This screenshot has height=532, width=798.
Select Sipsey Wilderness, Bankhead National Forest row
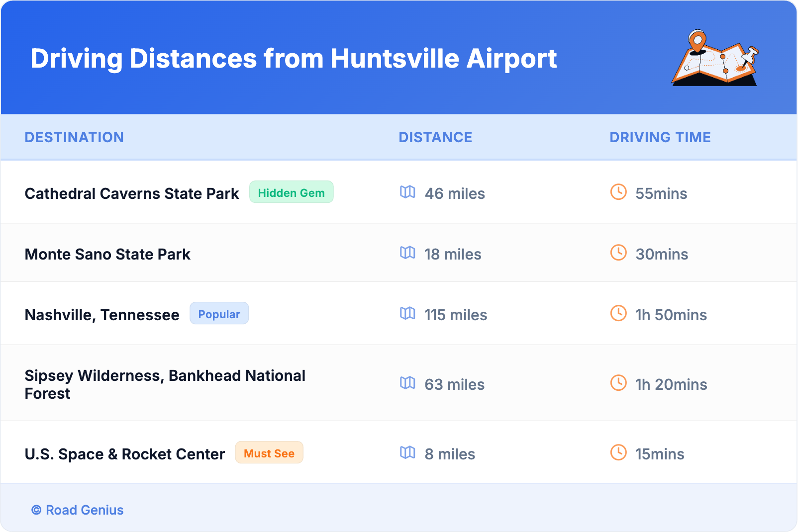(165, 384)
